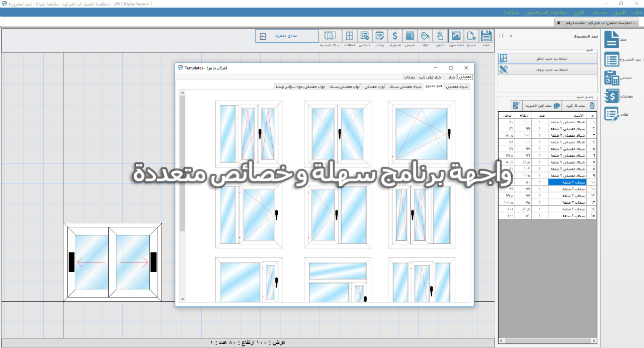
Task: Select the Colors (الوان) paint bucket icon
Action: click(425, 36)
